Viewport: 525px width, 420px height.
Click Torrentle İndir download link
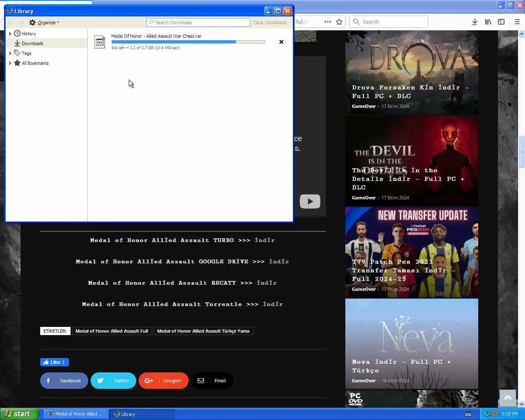[x=273, y=304]
